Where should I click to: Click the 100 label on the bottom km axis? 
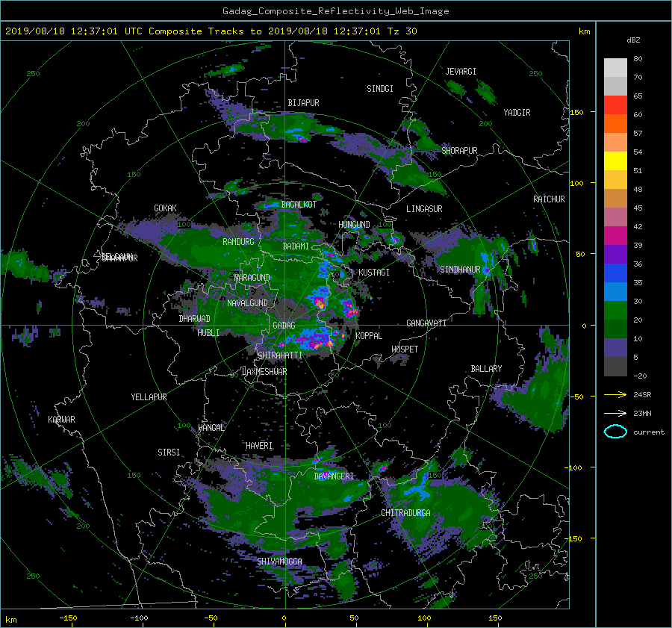(x=424, y=618)
